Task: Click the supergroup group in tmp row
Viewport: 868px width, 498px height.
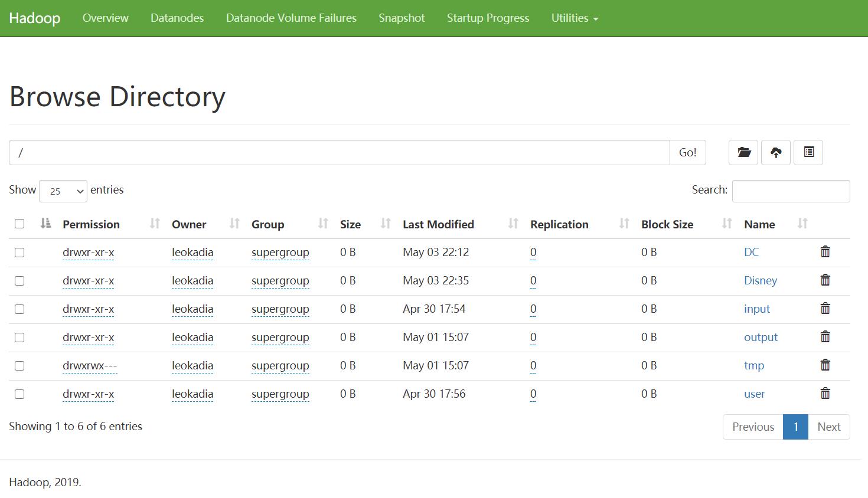Action: pyautogui.click(x=280, y=365)
